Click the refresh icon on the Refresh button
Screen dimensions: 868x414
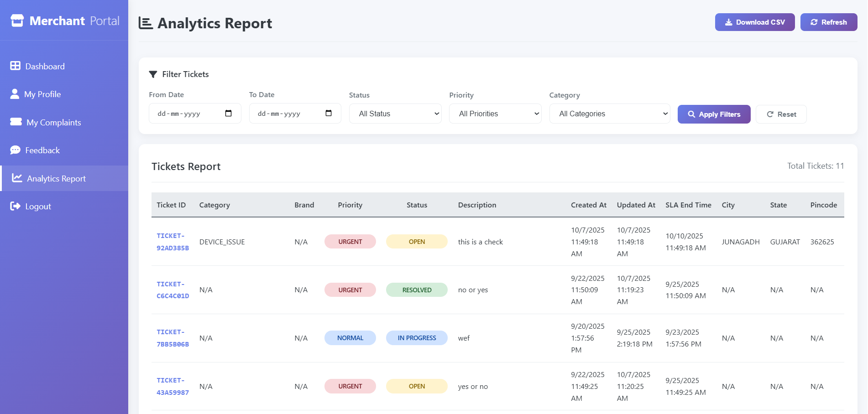pos(814,22)
